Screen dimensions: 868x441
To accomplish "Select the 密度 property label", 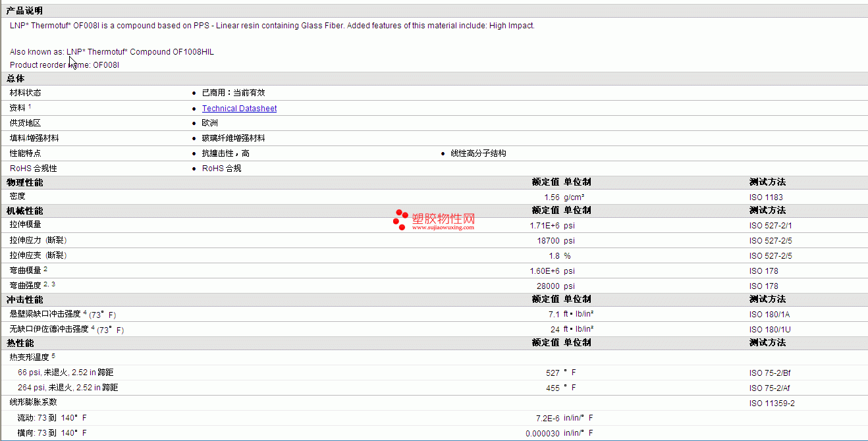I will (x=17, y=197).
